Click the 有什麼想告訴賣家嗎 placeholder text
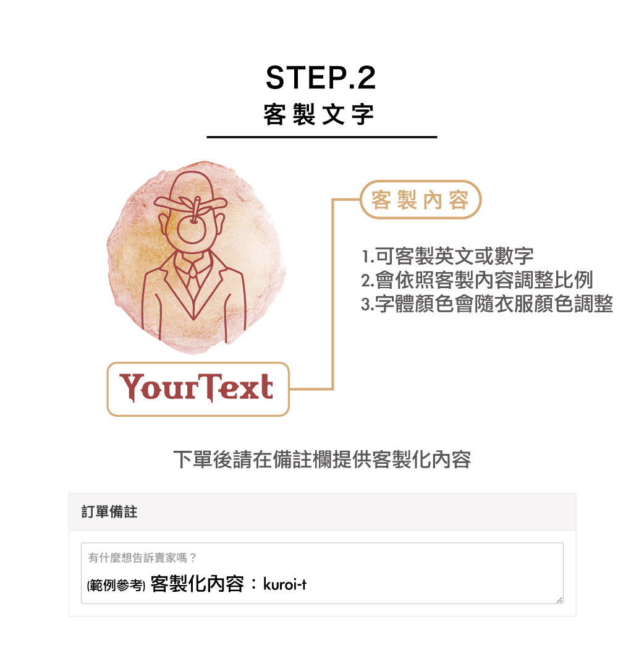Screen dimensions: 644x645 click(x=142, y=558)
